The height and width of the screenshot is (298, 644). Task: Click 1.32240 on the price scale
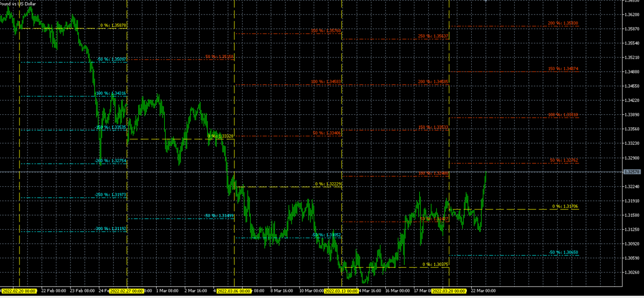(x=632, y=186)
